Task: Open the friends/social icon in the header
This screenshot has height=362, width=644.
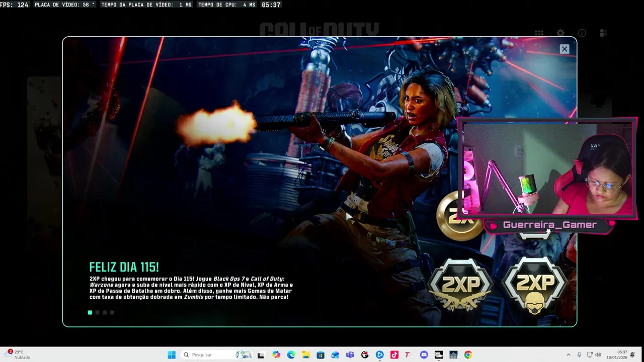Action: 603,33
